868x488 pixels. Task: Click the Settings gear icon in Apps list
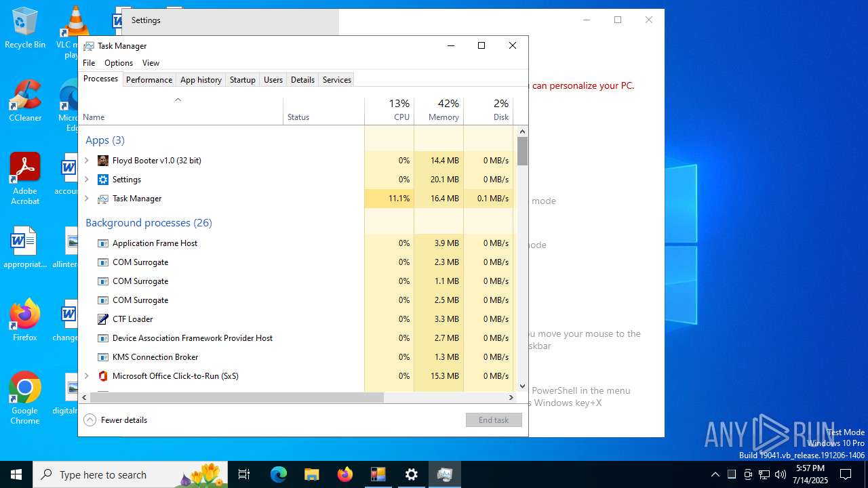103,180
